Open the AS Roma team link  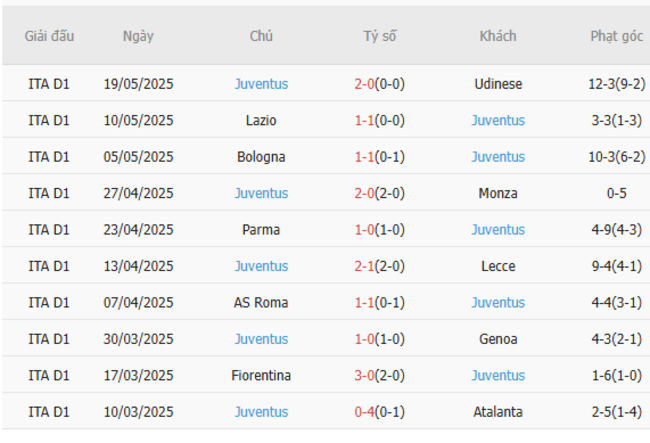coord(261,302)
